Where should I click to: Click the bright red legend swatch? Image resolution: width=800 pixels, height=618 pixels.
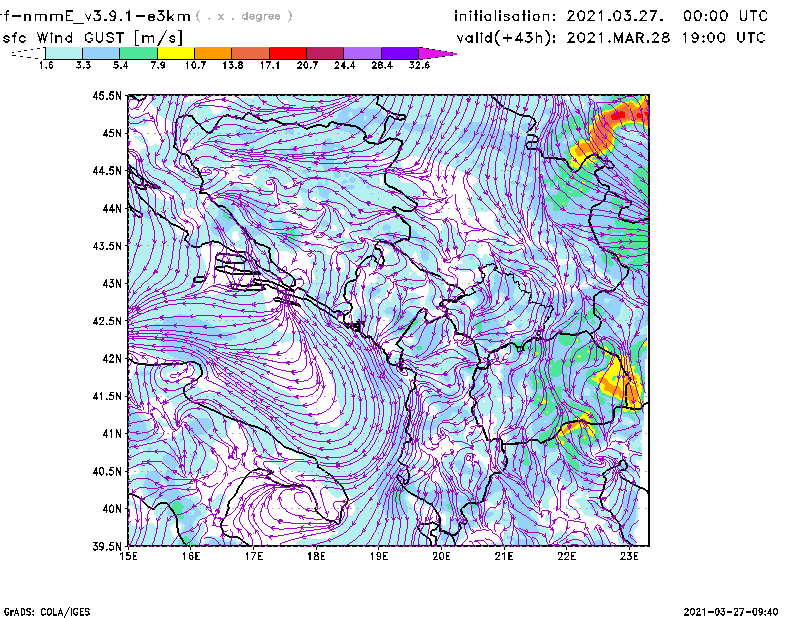pyautogui.click(x=288, y=53)
